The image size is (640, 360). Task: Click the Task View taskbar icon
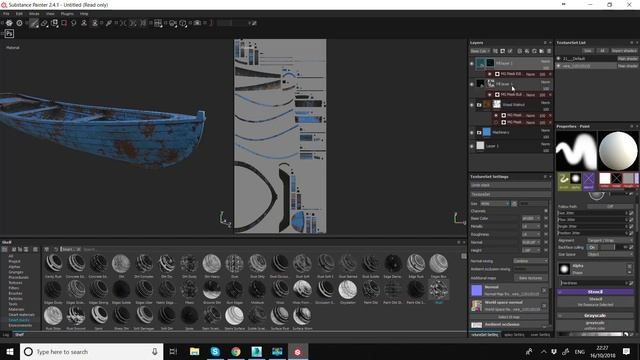pos(173,351)
